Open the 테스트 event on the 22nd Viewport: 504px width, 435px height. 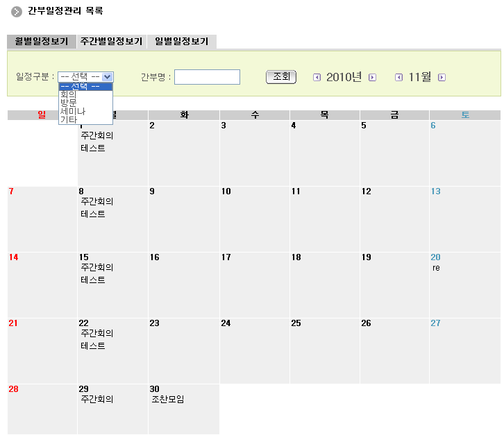pyautogui.click(x=93, y=346)
